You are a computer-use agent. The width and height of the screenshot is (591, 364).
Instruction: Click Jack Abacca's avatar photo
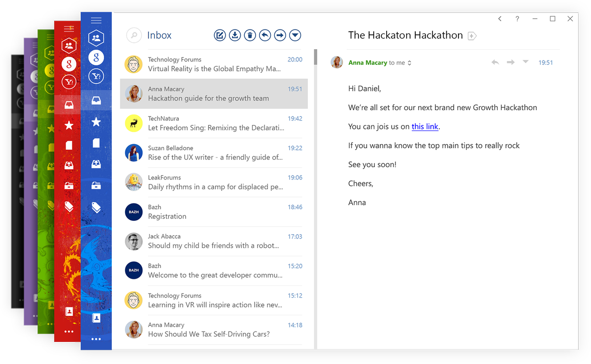pos(134,242)
